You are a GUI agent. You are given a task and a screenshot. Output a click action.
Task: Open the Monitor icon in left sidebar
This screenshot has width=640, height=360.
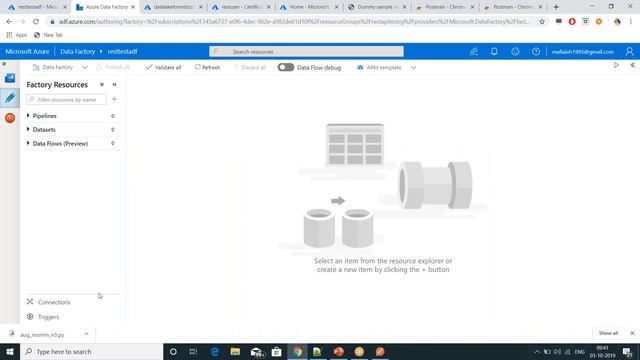[x=10, y=118]
